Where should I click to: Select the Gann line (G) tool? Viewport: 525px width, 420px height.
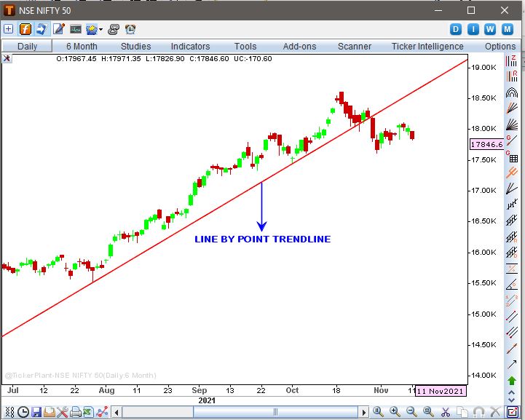511,140
